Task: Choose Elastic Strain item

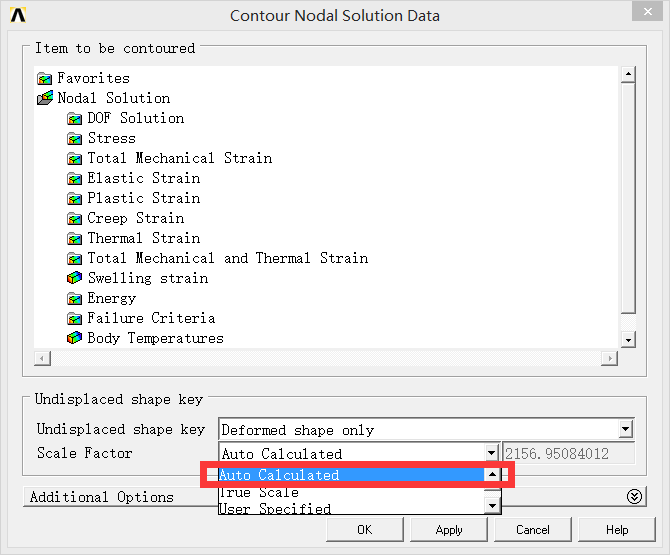Action: [x=144, y=178]
